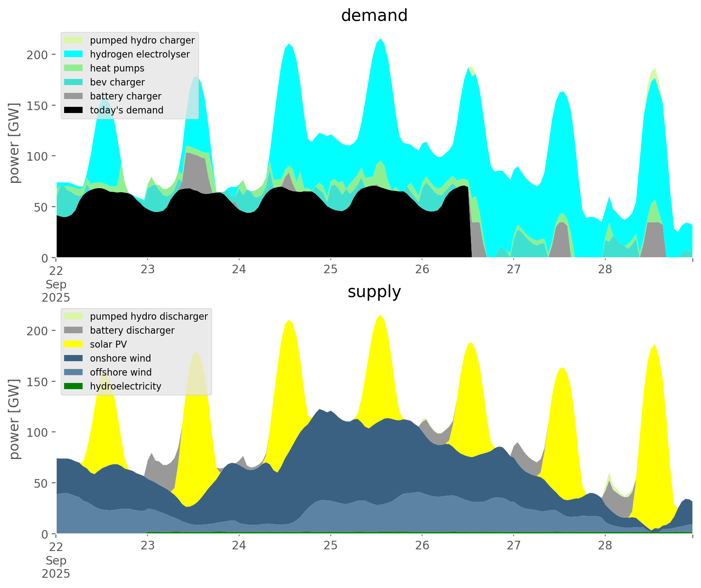Click the gray battery charger legend swatch
701x588 pixels.
tap(74, 96)
